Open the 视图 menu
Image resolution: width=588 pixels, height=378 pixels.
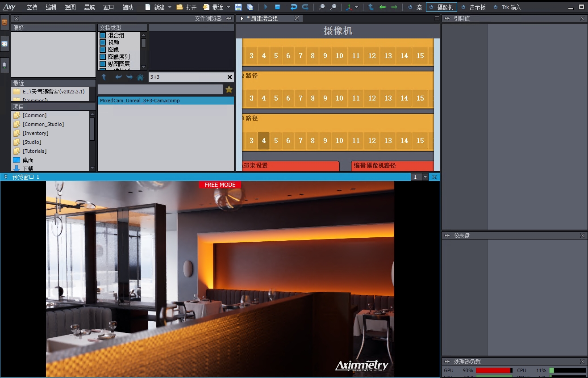(x=71, y=7)
